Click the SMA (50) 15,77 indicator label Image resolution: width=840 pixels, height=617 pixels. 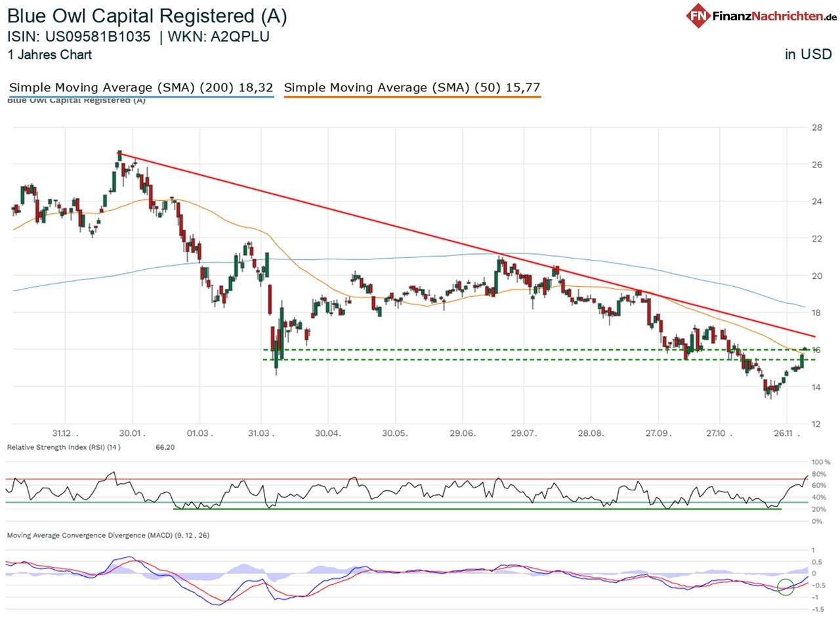[x=412, y=87]
